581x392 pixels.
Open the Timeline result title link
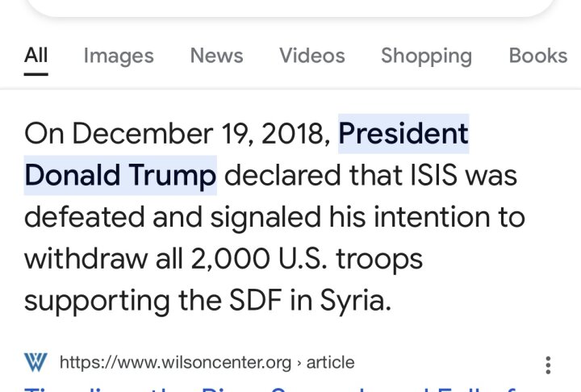[270, 389]
